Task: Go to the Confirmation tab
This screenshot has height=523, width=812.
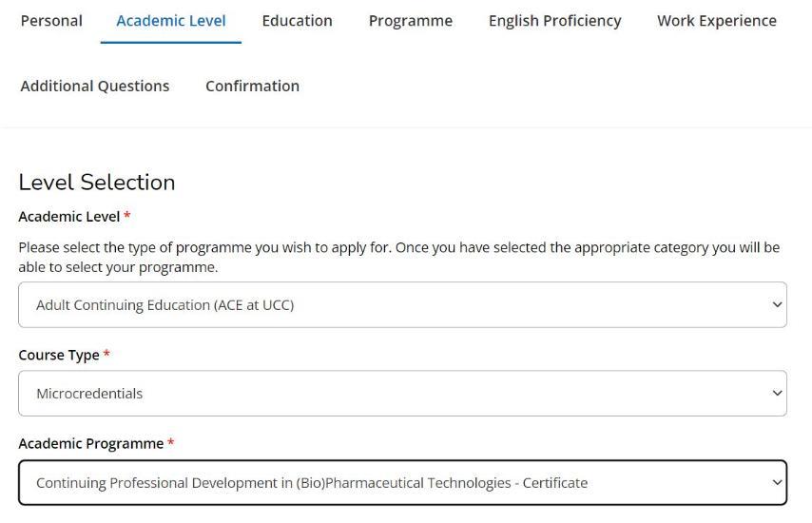Action: point(252,86)
